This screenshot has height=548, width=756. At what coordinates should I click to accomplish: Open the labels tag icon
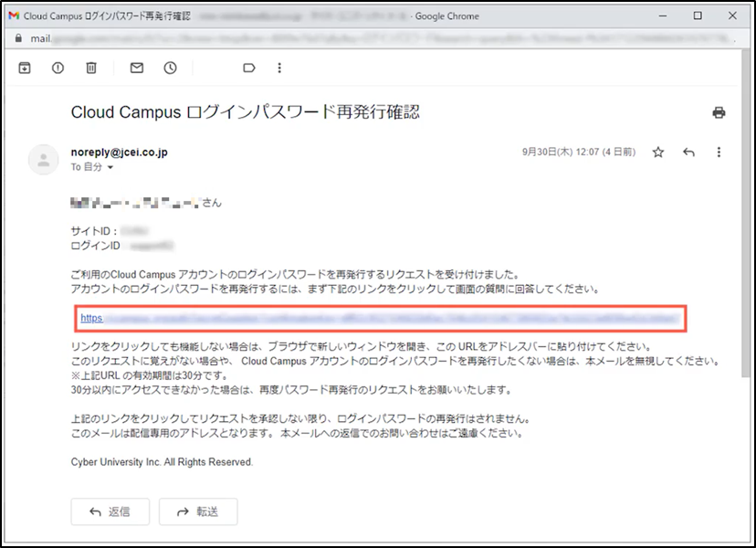(248, 68)
